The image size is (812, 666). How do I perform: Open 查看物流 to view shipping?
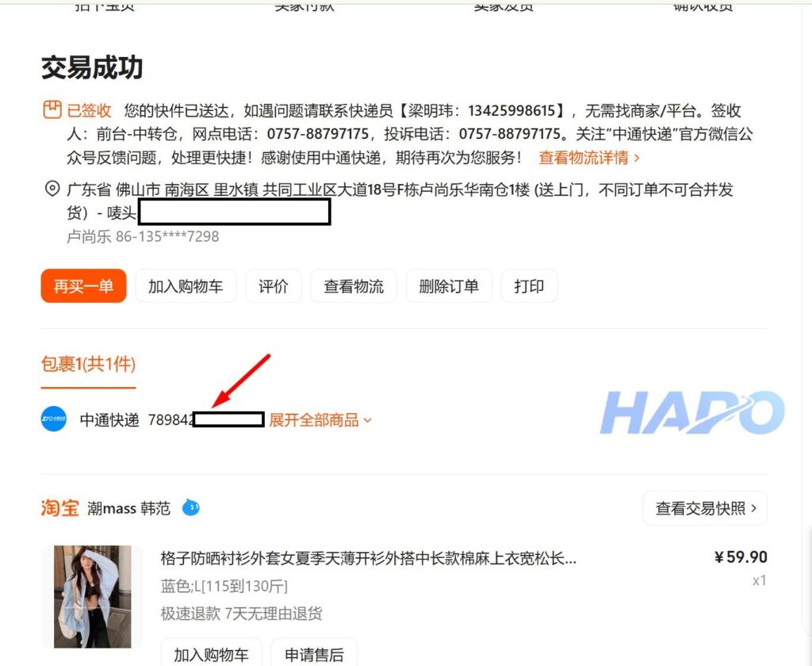[354, 286]
